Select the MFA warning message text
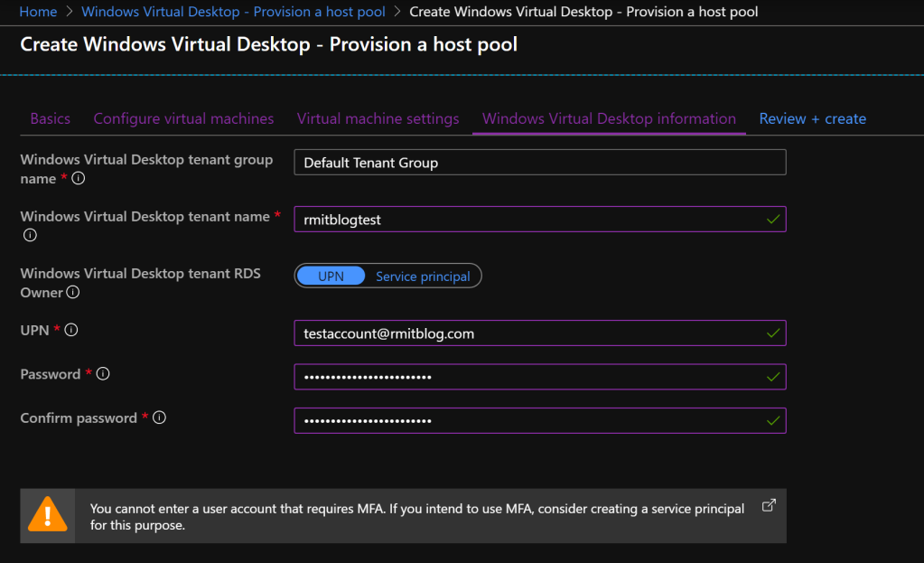This screenshot has height=563, width=924. click(417, 516)
